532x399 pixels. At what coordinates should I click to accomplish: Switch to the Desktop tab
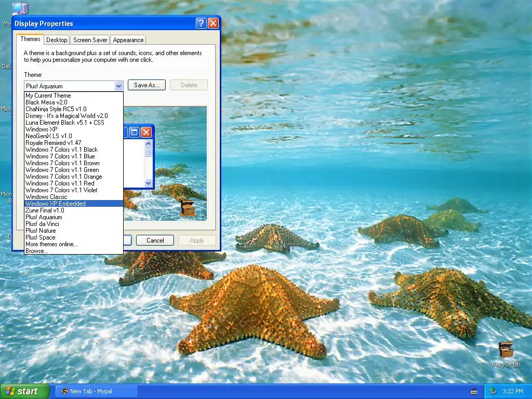(57, 39)
